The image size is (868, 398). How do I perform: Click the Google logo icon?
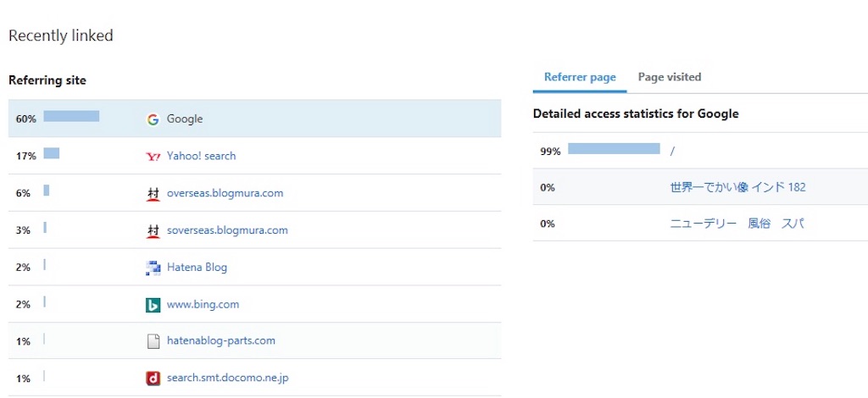153,119
